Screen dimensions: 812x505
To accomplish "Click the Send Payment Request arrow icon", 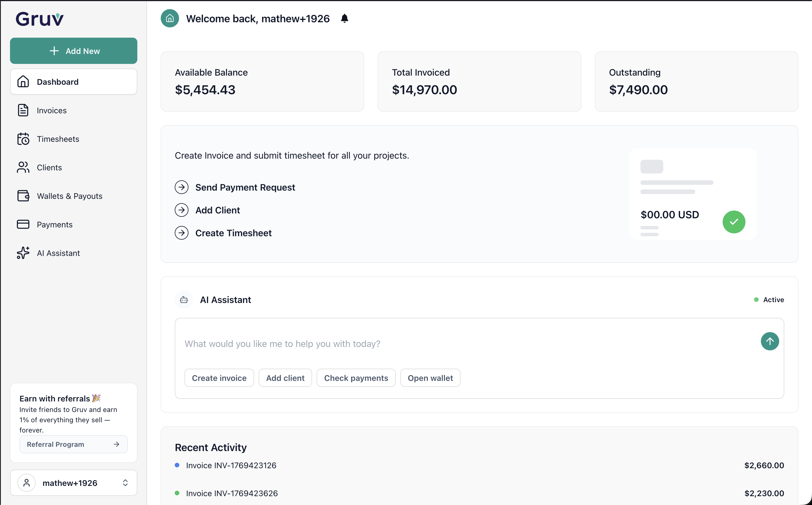I will [x=182, y=187].
